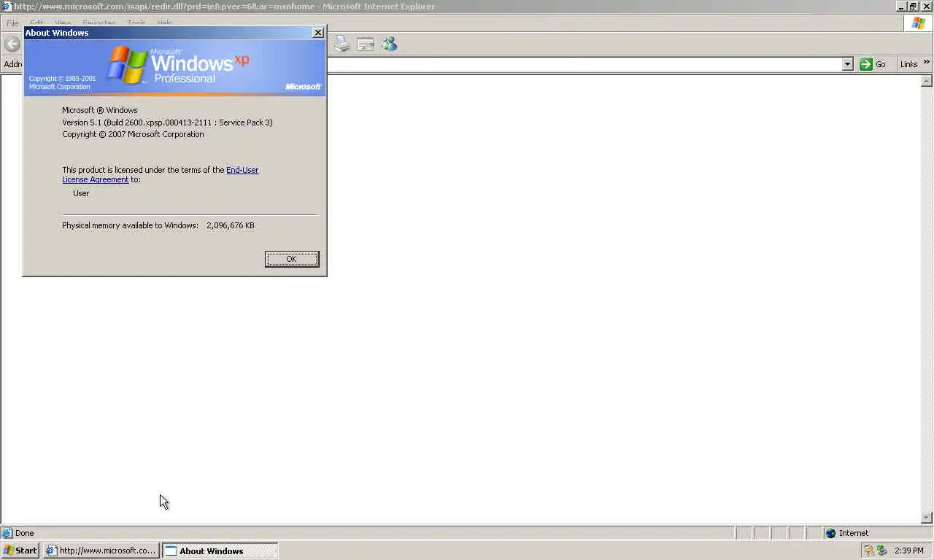
Task: Click the Windows XP flag logo in the dialog
Action: coord(127,64)
